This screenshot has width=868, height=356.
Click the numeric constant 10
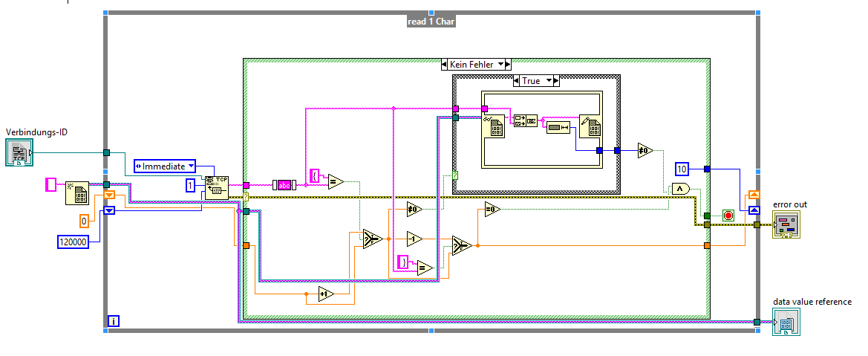click(682, 169)
